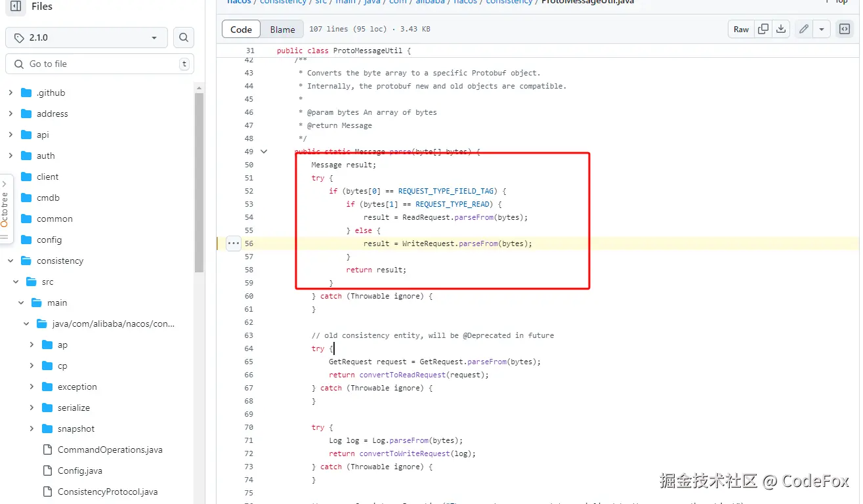This screenshot has height=504, width=863.
Task: Click the Config.java file icon
Action: point(47,471)
